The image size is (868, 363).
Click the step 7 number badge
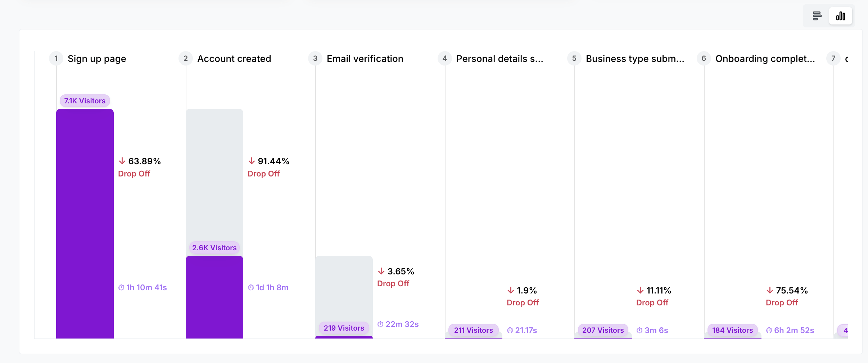pos(833,58)
